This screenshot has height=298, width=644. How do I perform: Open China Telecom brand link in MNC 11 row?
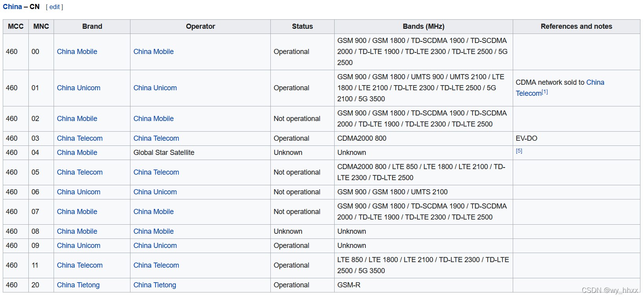(80, 265)
